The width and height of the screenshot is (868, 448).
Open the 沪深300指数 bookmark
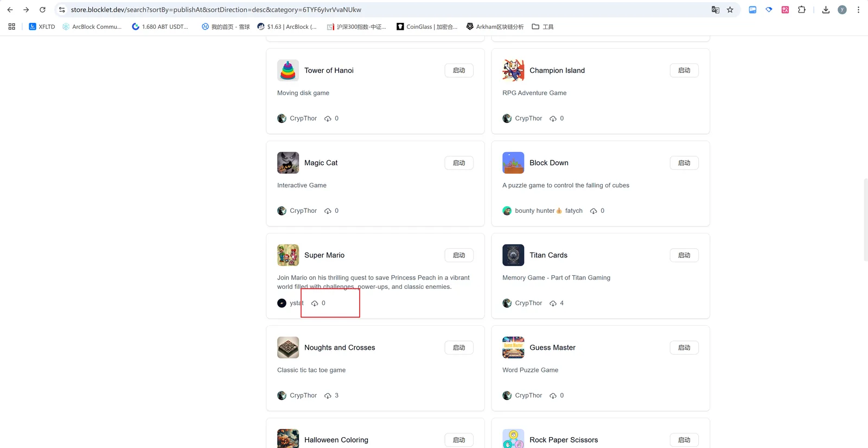point(356,27)
